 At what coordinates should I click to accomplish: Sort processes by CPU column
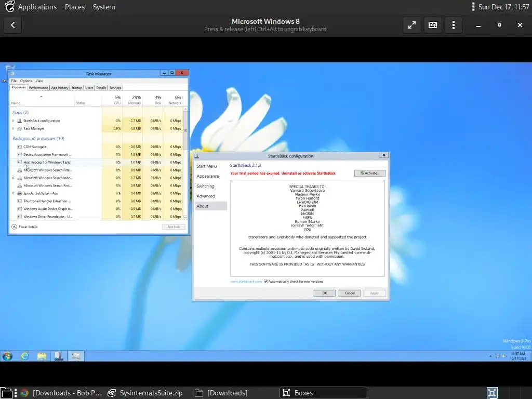[112, 100]
